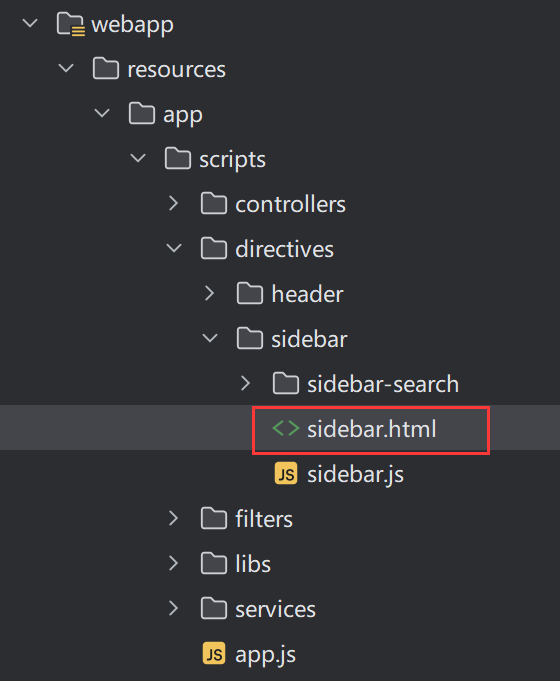Click the libs folder icon
This screenshot has width=560, height=681.
point(214,563)
